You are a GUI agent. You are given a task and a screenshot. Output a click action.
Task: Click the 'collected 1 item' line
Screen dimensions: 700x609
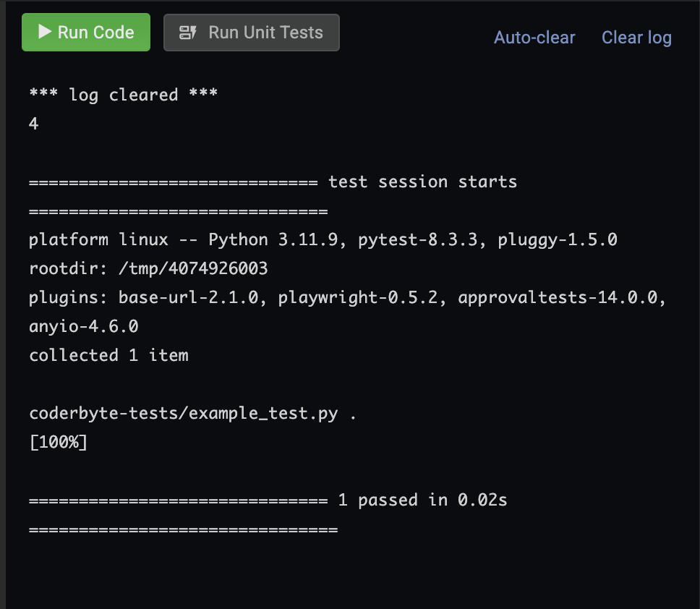tap(108, 355)
